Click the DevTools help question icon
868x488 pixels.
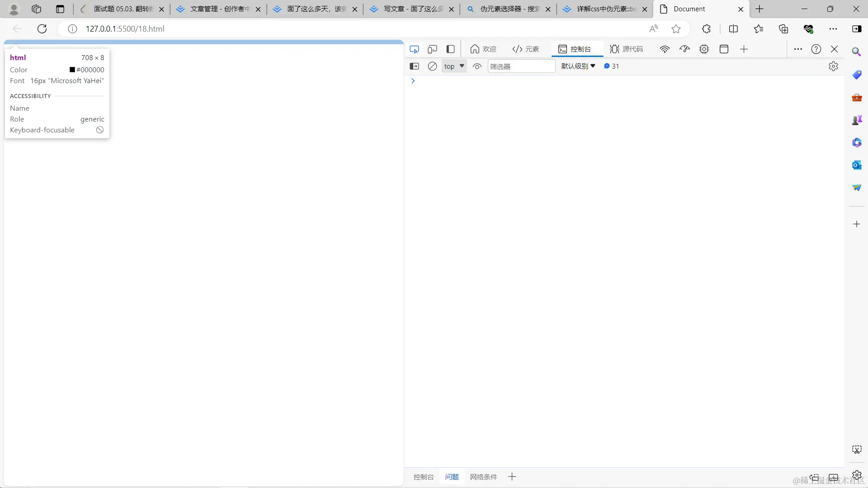pyautogui.click(x=816, y=49)
